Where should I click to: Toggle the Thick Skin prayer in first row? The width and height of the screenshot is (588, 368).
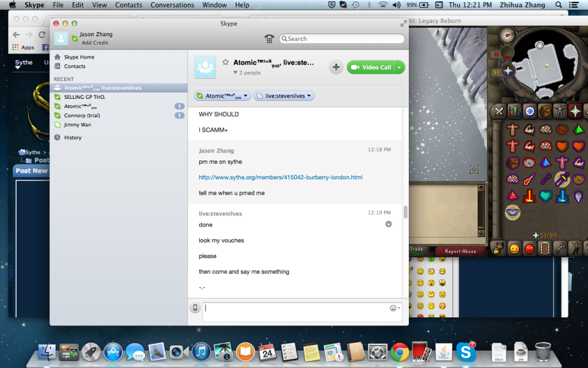[513, 129]
